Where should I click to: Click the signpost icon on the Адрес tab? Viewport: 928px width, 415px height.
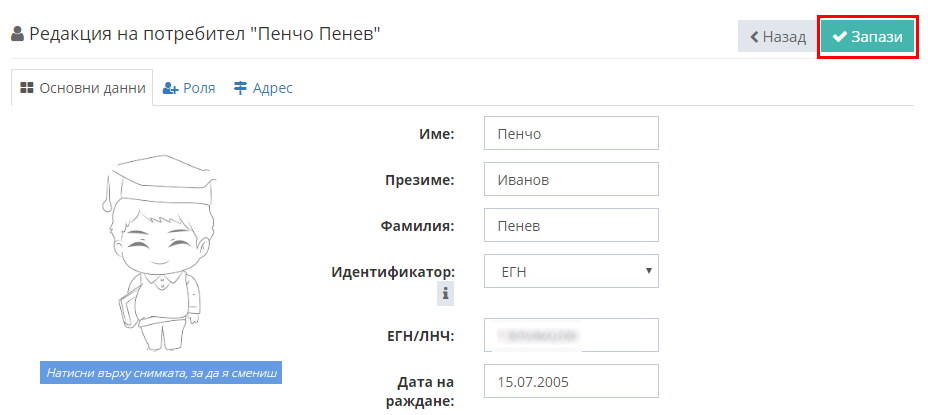[x=240, y=88]
